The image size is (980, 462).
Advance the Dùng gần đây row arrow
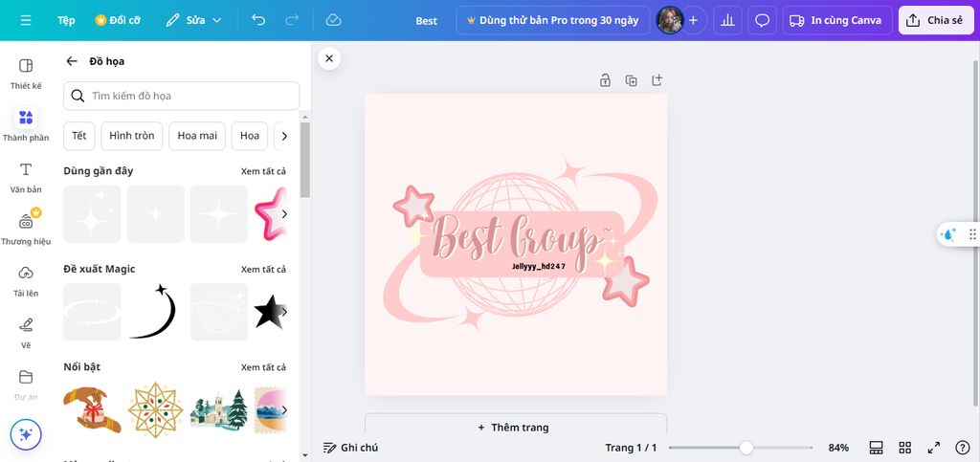[284, 214]
